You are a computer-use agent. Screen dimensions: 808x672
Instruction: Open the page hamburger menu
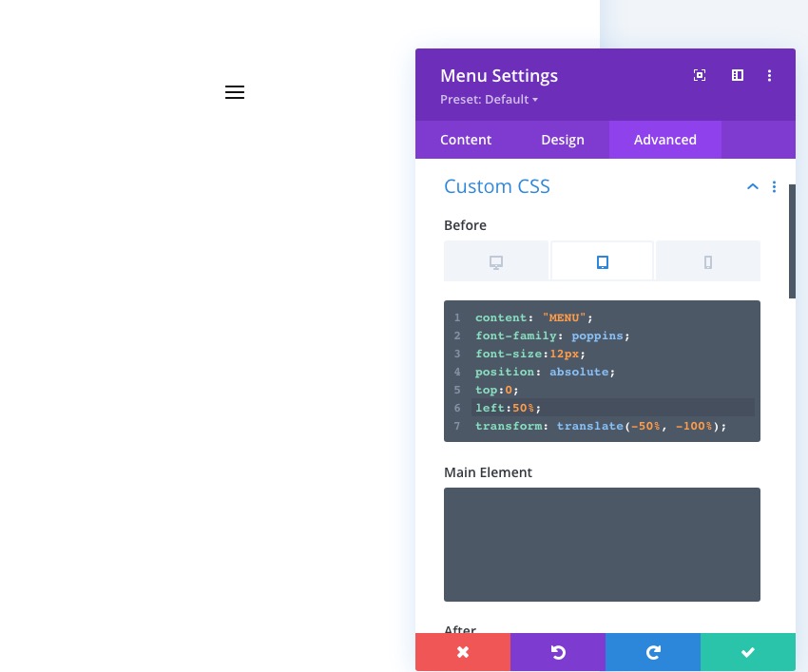coord(235,92)
